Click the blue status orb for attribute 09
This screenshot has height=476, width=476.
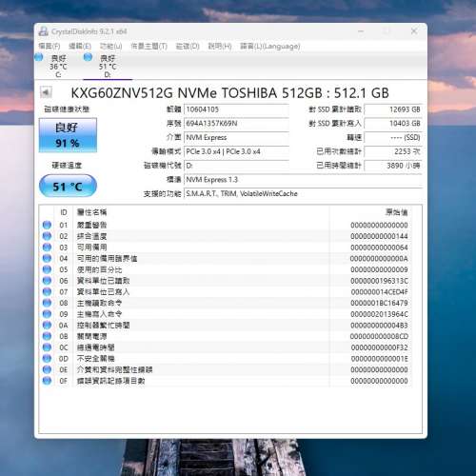click(x=47, y=314)
